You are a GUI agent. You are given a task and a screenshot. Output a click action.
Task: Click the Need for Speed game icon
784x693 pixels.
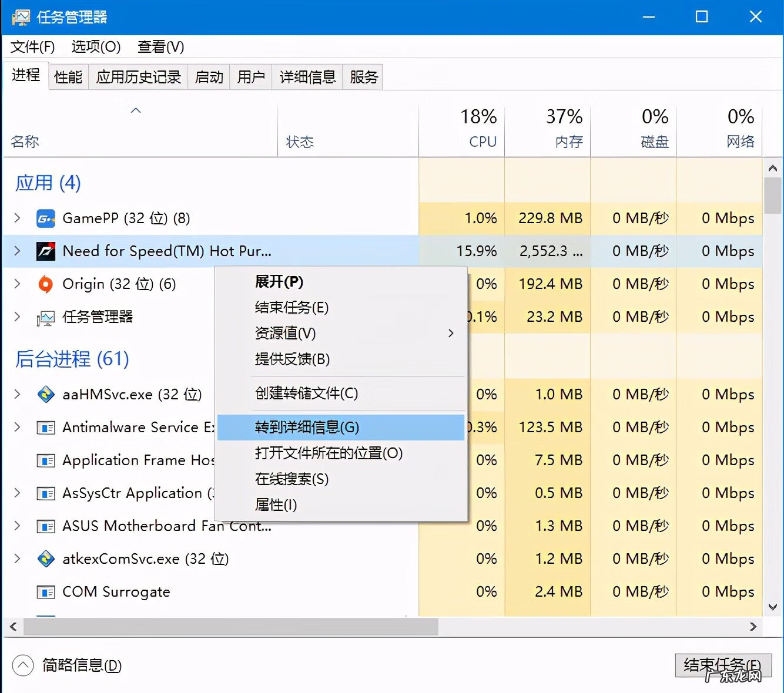pos(46,251)
